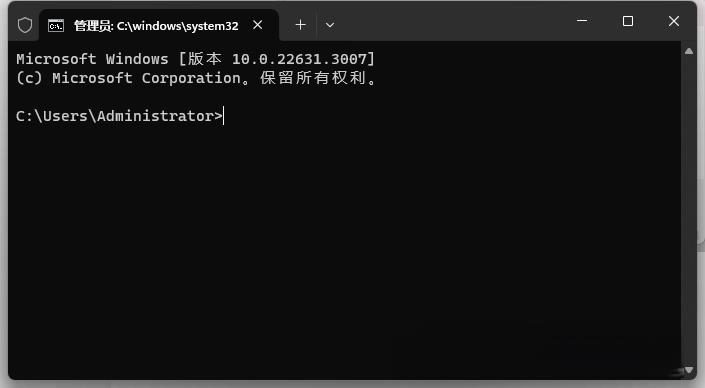
Task: Click the version number 10.0.22631.3007
Action: tap(299, 59)
